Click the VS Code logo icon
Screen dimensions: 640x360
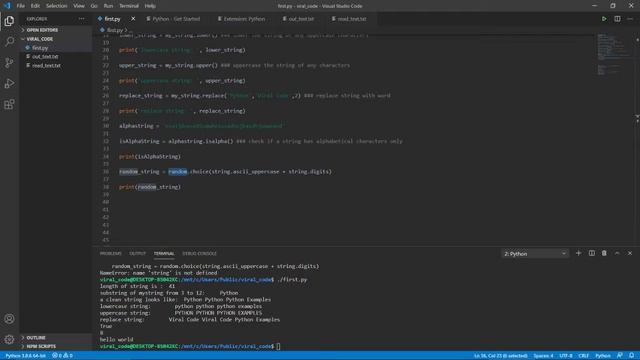(x=7, y=6)
